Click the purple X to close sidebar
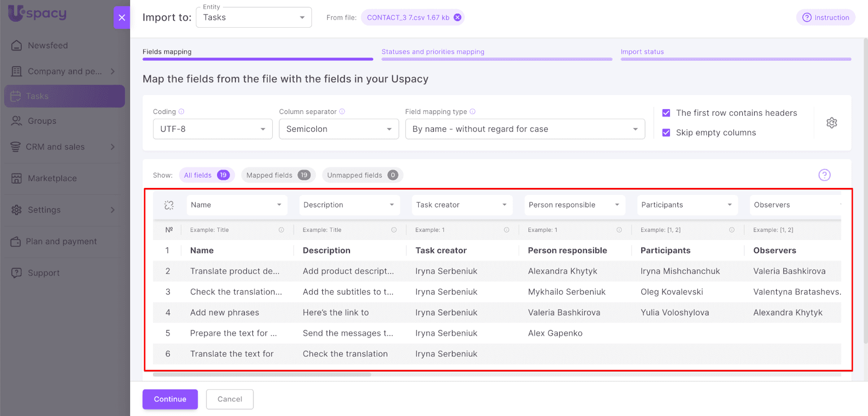This screenshot has height=416, width=868. (x=122, y=17)
